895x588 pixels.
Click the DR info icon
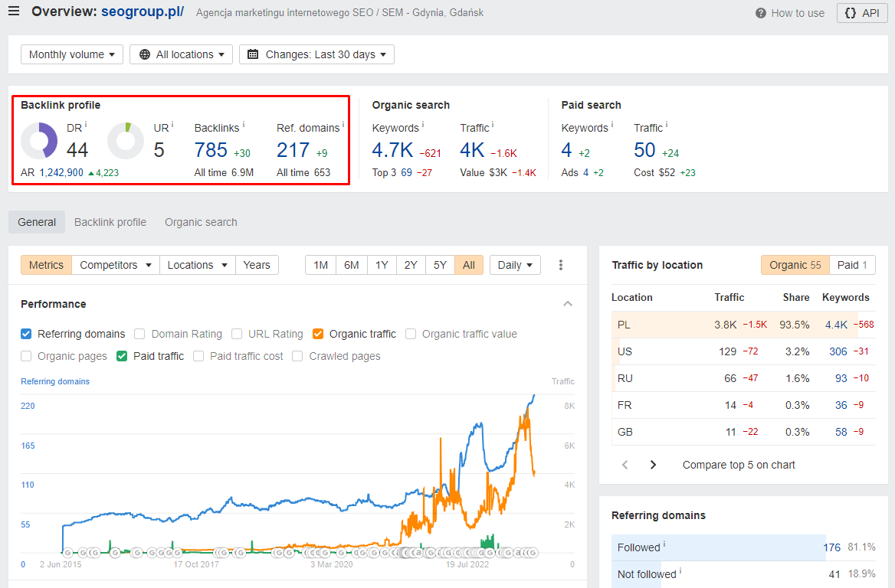coord(86,124)
